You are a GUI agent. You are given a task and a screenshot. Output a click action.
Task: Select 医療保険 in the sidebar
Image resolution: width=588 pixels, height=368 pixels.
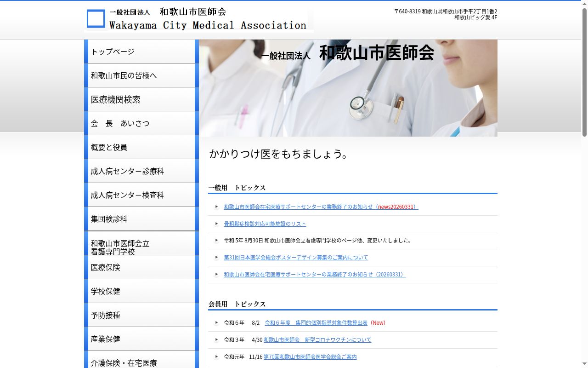click(141, 267)
